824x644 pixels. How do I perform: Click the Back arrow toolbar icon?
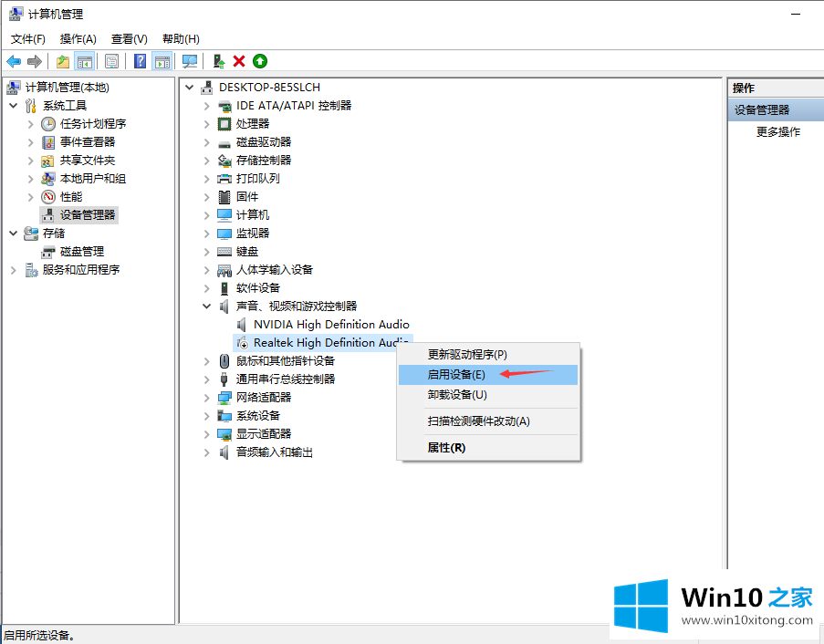[x=14, y=61]
